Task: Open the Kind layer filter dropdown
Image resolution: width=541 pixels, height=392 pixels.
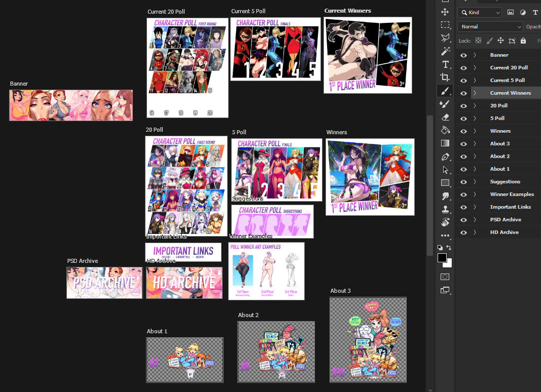Action: click(480, 13)
